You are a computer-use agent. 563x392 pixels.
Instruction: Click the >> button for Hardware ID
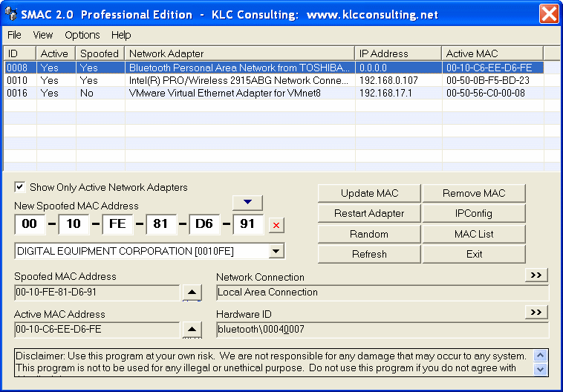tap(536, 312)
